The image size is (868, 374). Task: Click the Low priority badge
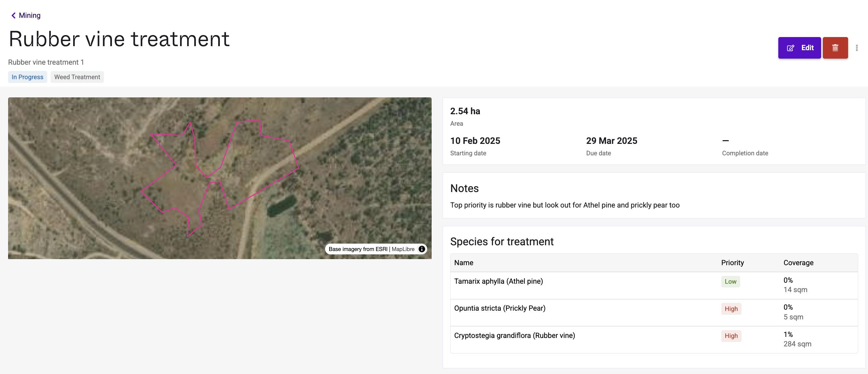click(x=730, y=282)
